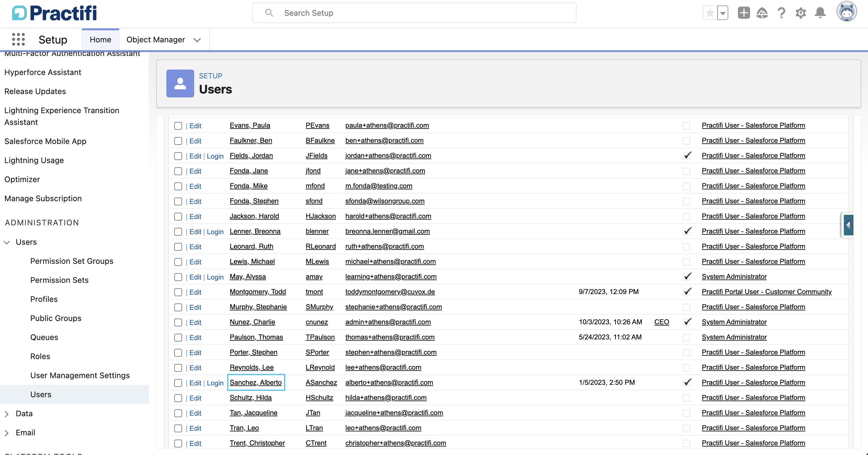
Task: Open Practifi Portal User - Customer Community profile
Action: coord(767,292)
